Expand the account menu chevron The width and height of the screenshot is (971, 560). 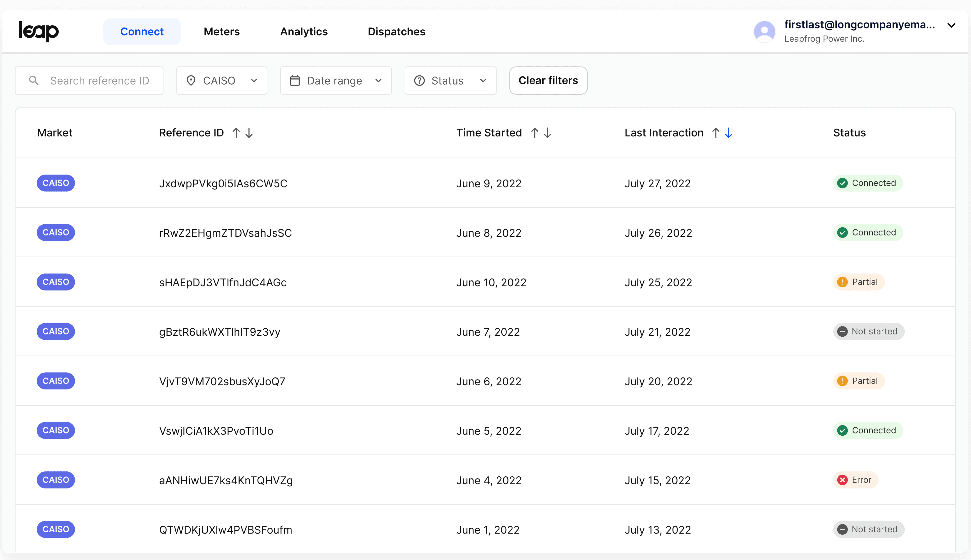(x=951, y=25)
